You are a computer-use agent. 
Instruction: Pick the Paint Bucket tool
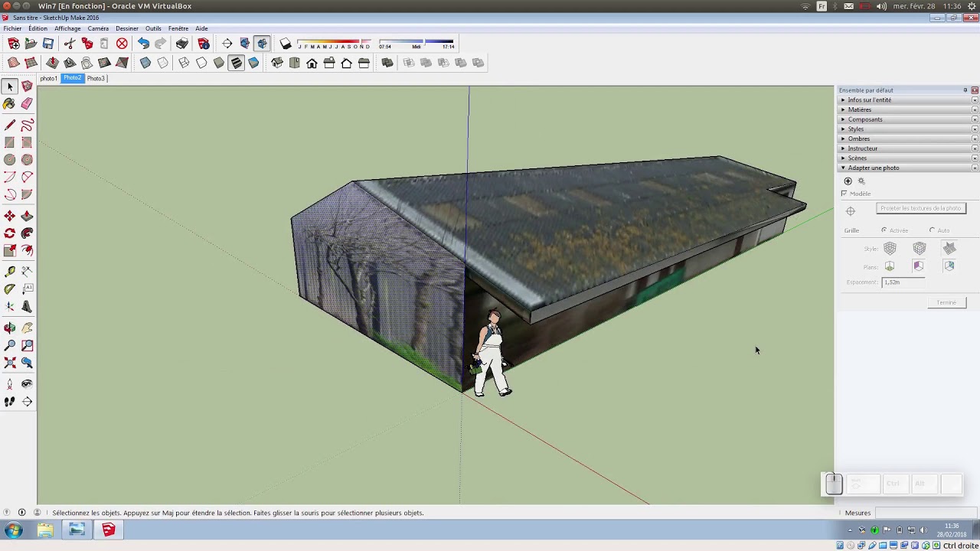tap(9, 103)
